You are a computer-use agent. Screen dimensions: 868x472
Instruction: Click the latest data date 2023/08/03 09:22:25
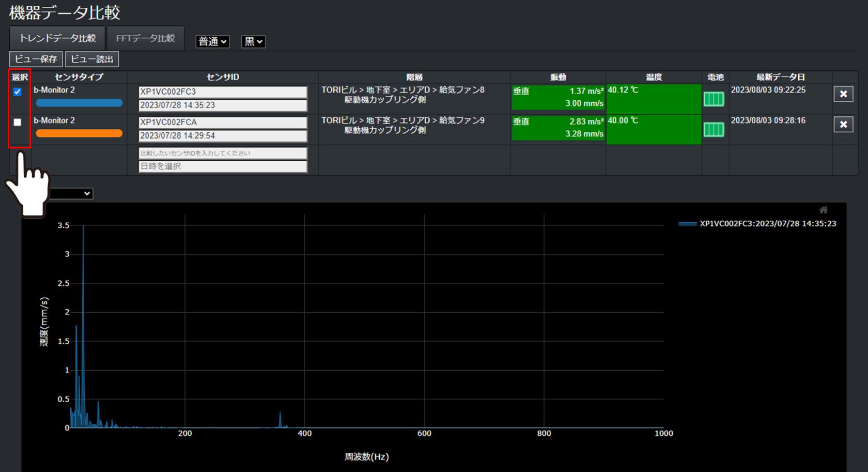768,90
